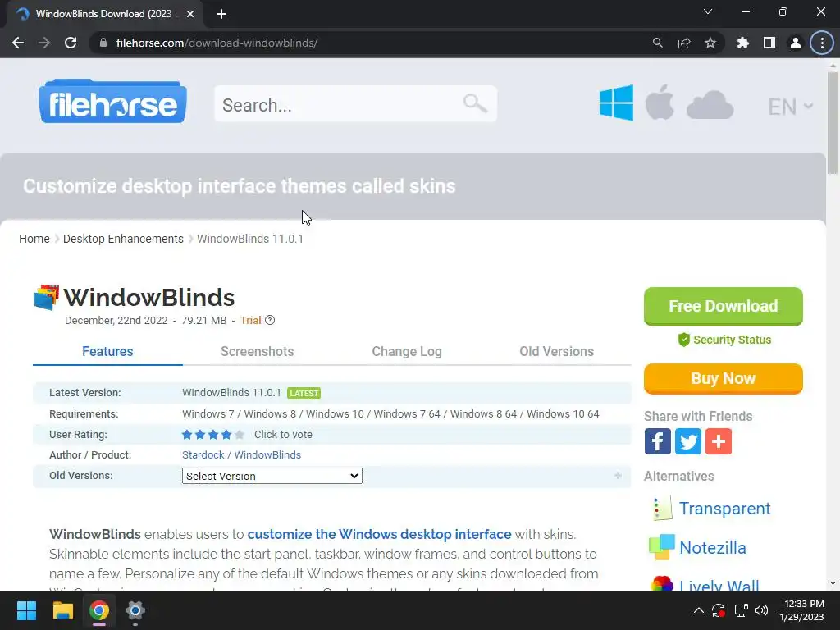The width and height of the screenshot is (840, 630).
Task: Open the volume control in system tray
Action: 761,610
